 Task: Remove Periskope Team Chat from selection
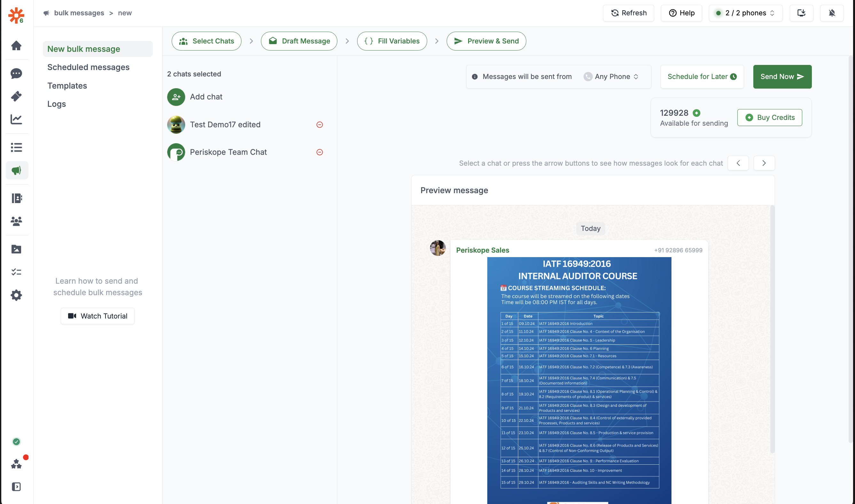[319, 152]
